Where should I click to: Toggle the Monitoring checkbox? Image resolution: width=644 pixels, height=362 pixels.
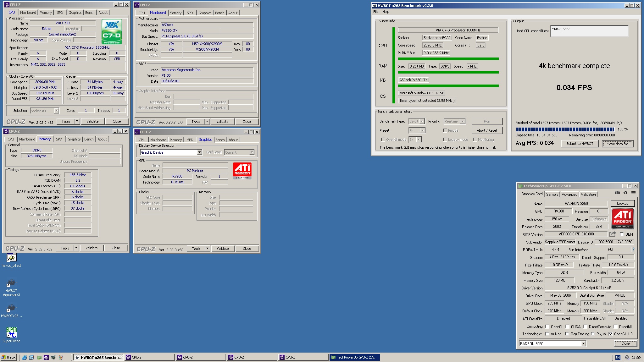475,140
